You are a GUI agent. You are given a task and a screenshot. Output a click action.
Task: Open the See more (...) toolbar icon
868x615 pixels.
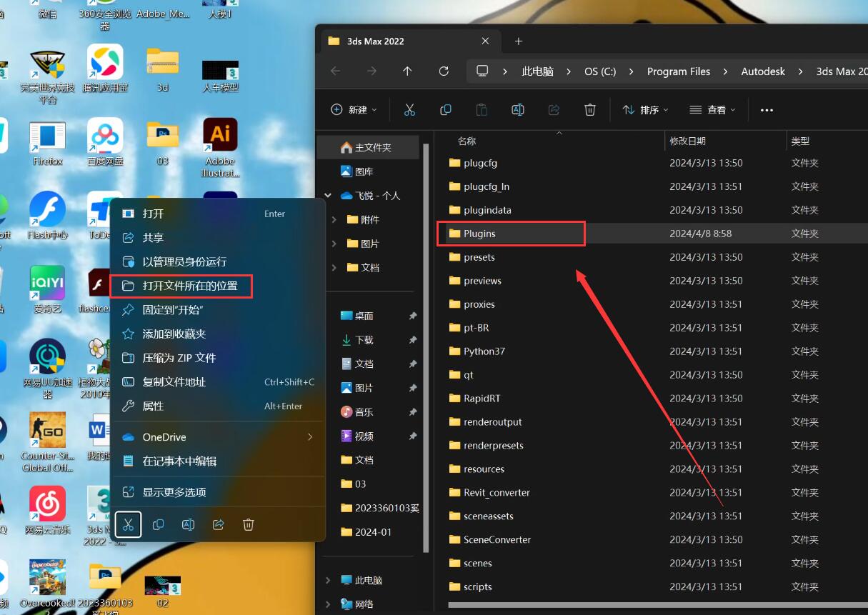pyautogui.click(x=767, y=109)
